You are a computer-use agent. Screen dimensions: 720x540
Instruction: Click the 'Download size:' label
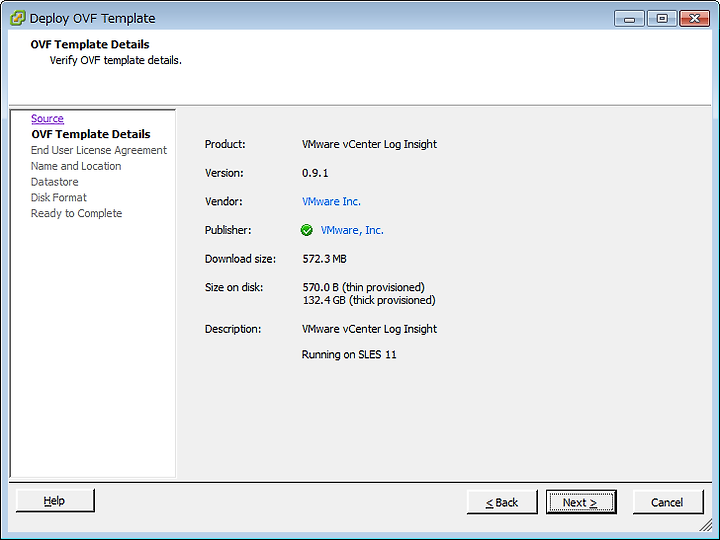click(240, 259)
